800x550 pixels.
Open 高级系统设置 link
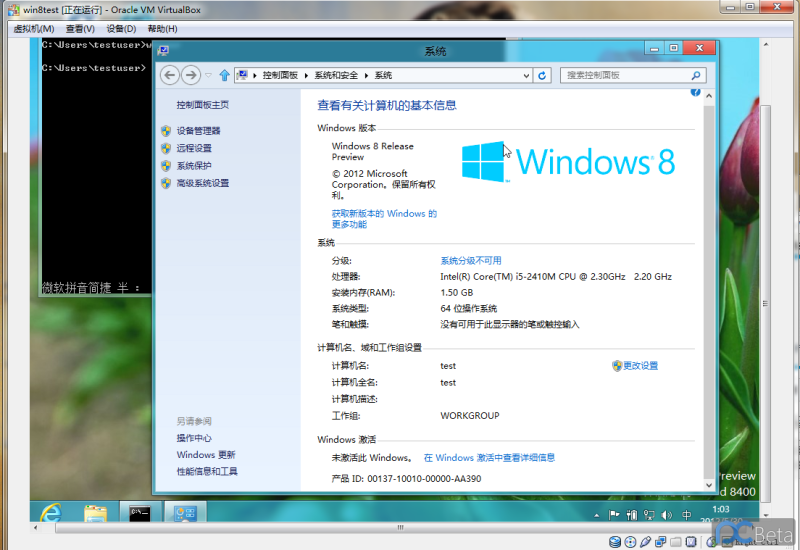point(203,183)
